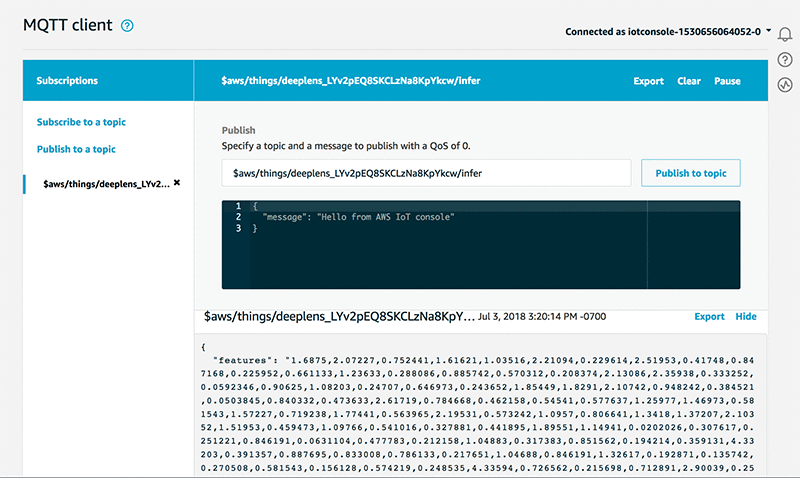Expand the Connected as iotconsole dropdown arrow
Screen dimensions: 800x478
click(x=768, y=31)
